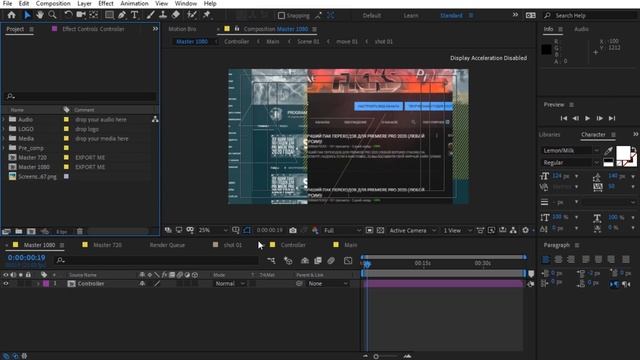Play the preview
640x360 pixels.
pyautogui.click(x=587, y=118)
